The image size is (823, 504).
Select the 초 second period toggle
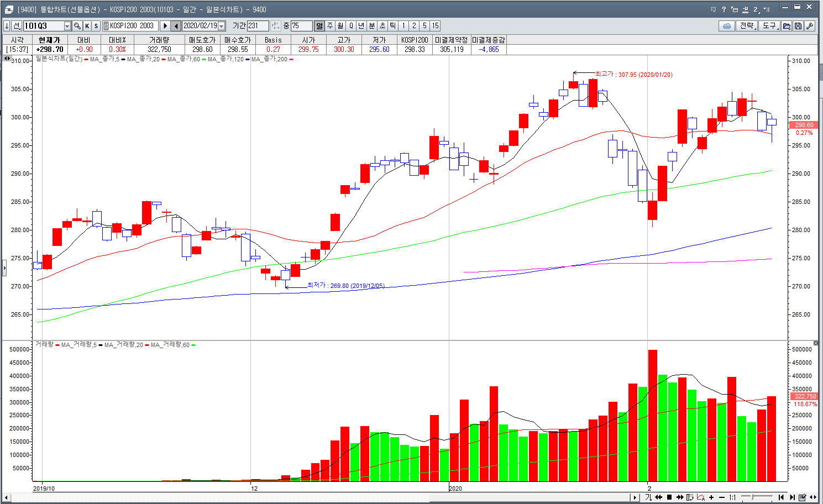pos(382,26)
